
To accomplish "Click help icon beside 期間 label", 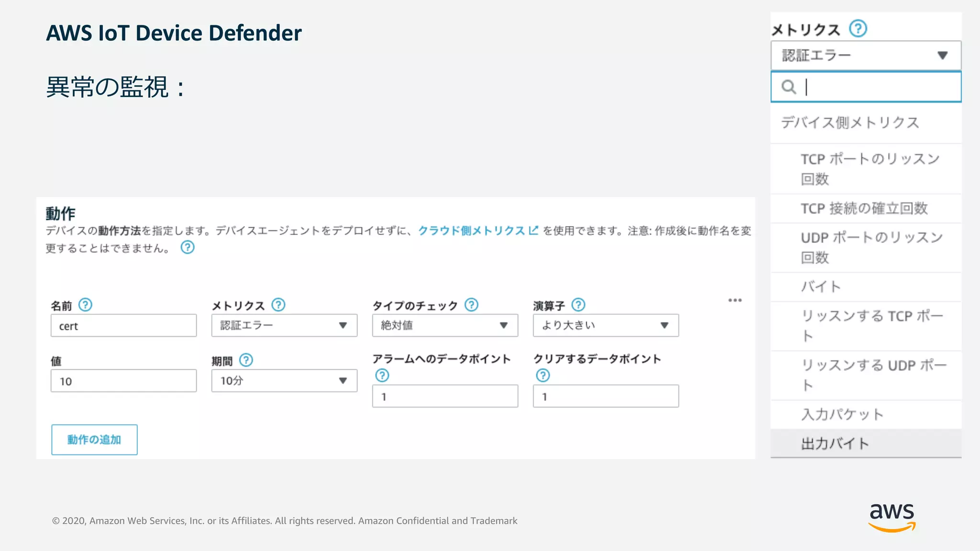I will click(x=246, y=360).
